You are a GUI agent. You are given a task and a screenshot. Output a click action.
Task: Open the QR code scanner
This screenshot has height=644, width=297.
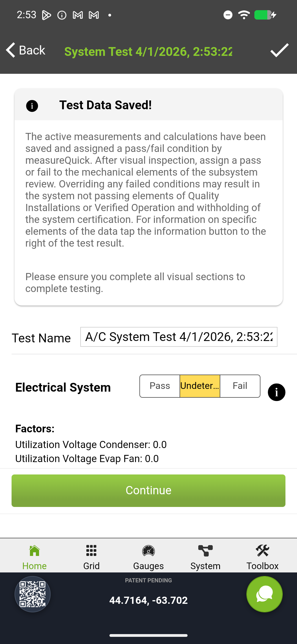(32, 594)
